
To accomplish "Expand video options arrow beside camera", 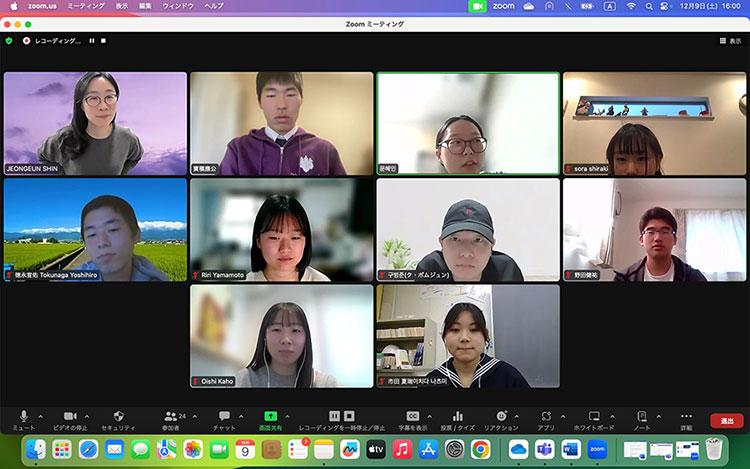I will pyautogui.click(x=87, y=416).
